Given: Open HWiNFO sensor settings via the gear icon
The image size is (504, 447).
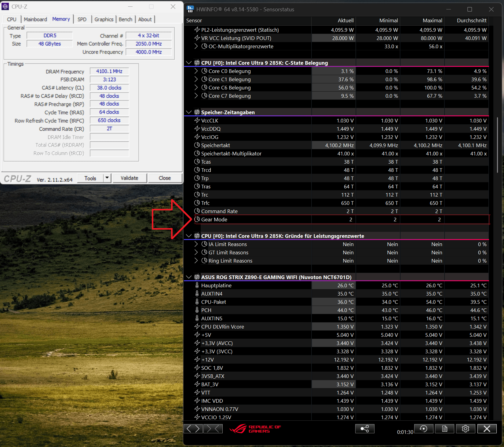Looking at the screenshot, I should pos(466,429).
